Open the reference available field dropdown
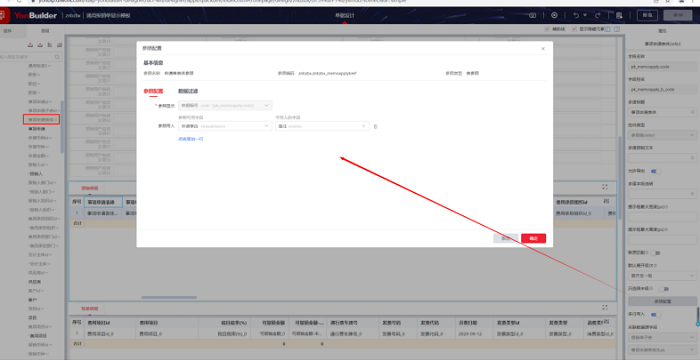The width and height of the screenshot is (700, 361). (225, 126)
